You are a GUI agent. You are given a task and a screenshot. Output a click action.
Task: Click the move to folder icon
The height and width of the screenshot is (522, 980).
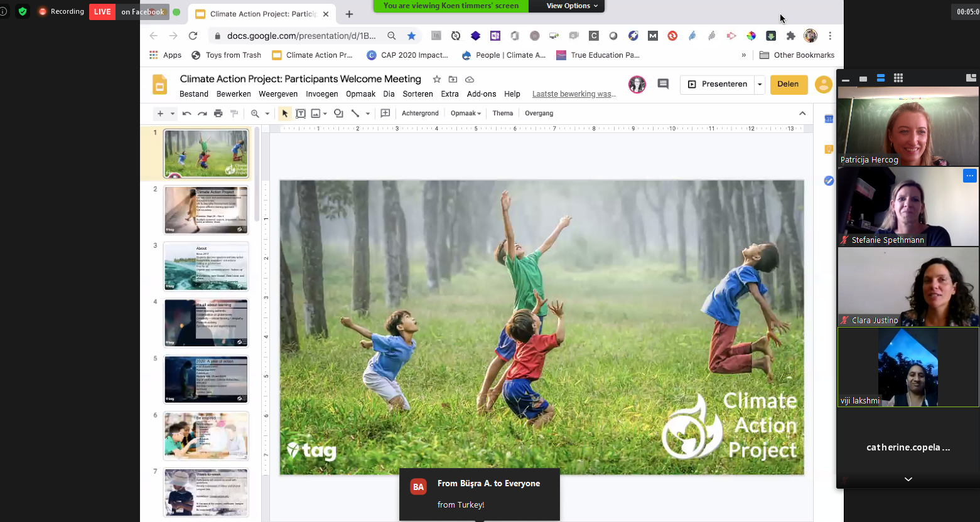453,79
